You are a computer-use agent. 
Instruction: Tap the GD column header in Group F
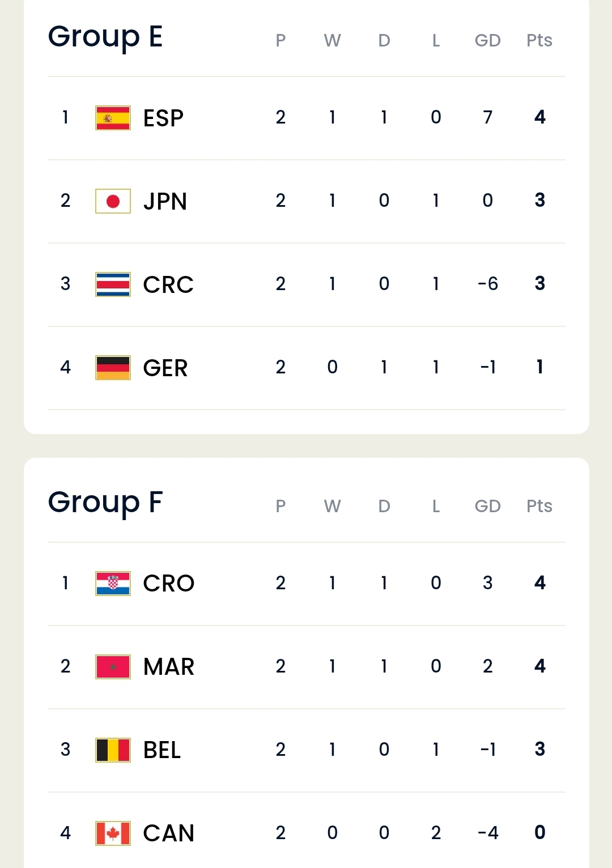(487, 506)
